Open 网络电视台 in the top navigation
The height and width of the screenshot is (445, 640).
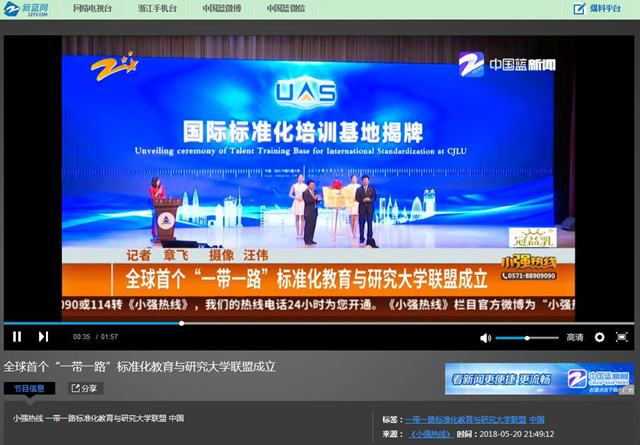point(93,9)
